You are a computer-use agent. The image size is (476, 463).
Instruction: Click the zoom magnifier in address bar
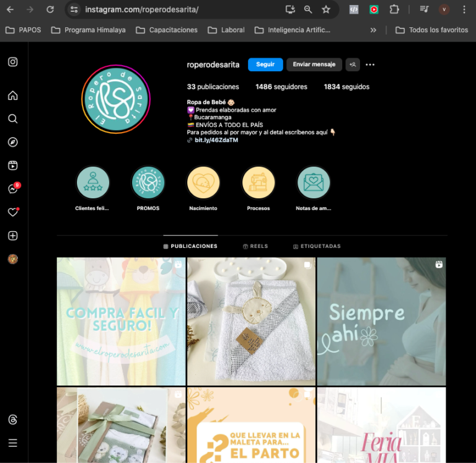308,10
